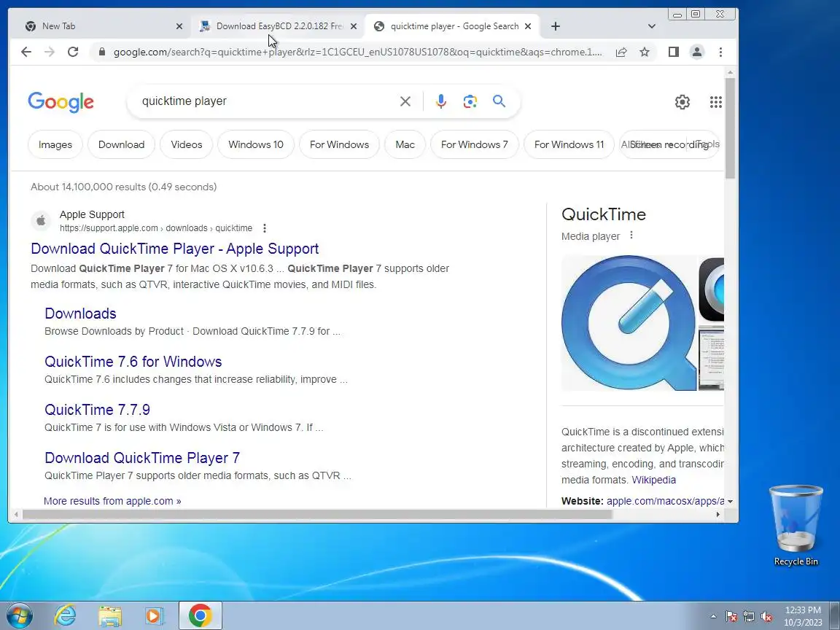Image resolution: width=840 pixels, height=630 pixels.
Task: Open the Recycle Bin on desktop
Action: click(796, 525)
